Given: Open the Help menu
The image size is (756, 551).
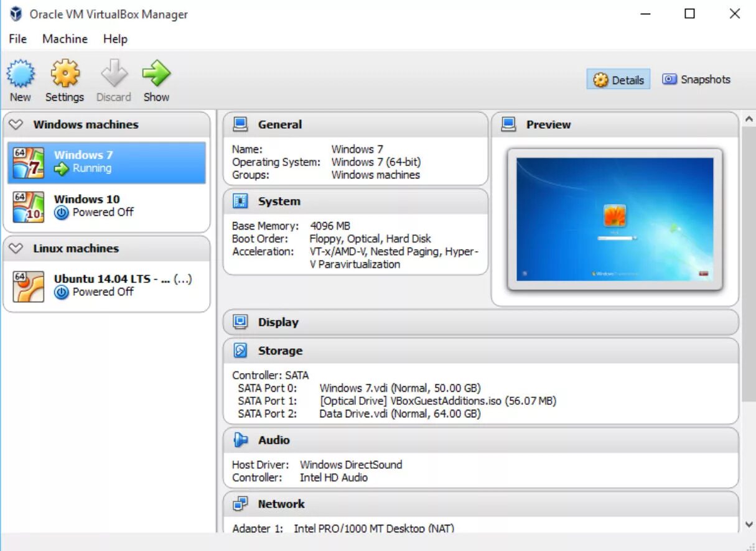Looking at the screenshot, I should point(115,39).
